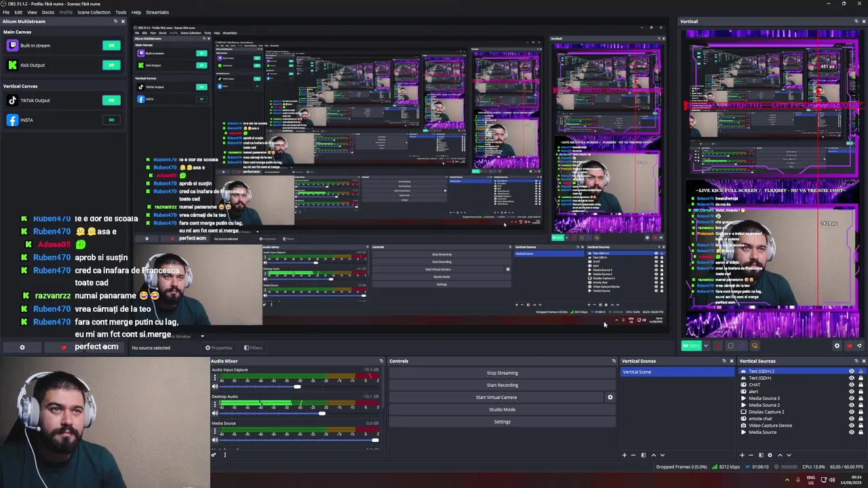This screenshot has height=488, width=868.
Task: Open vertical source properties gear icon
Action: pos(770,455)
